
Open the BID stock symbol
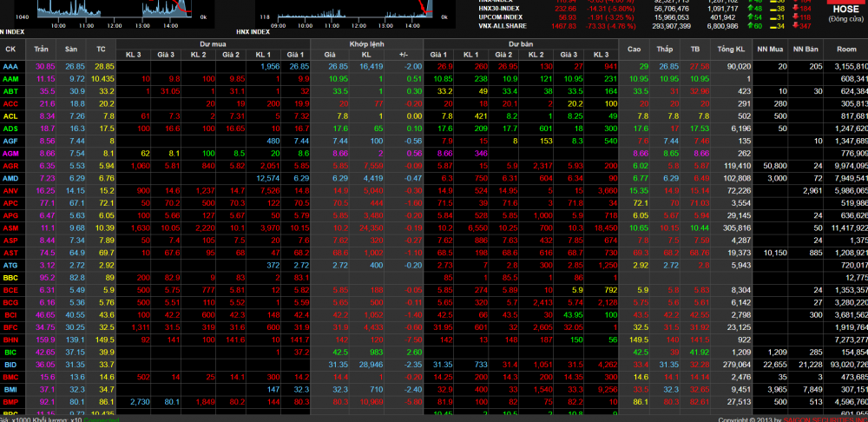tap(10, 365)
